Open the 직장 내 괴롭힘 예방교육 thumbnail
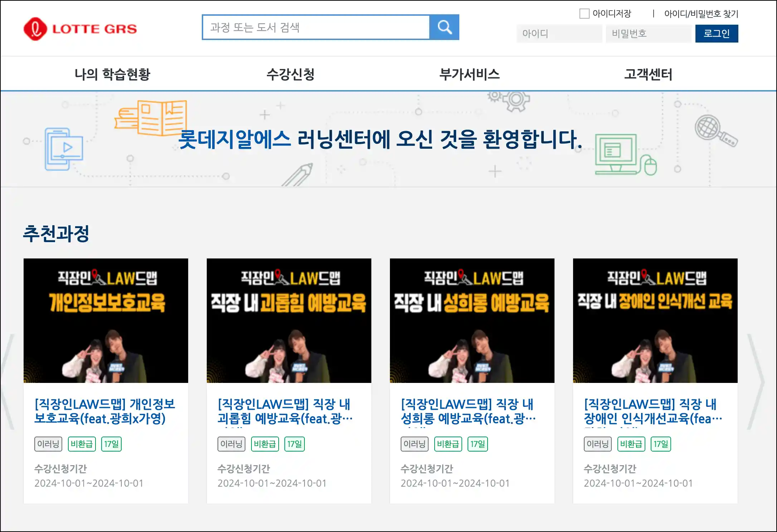This screenshot has width=777, height=532. pos(289,320)
